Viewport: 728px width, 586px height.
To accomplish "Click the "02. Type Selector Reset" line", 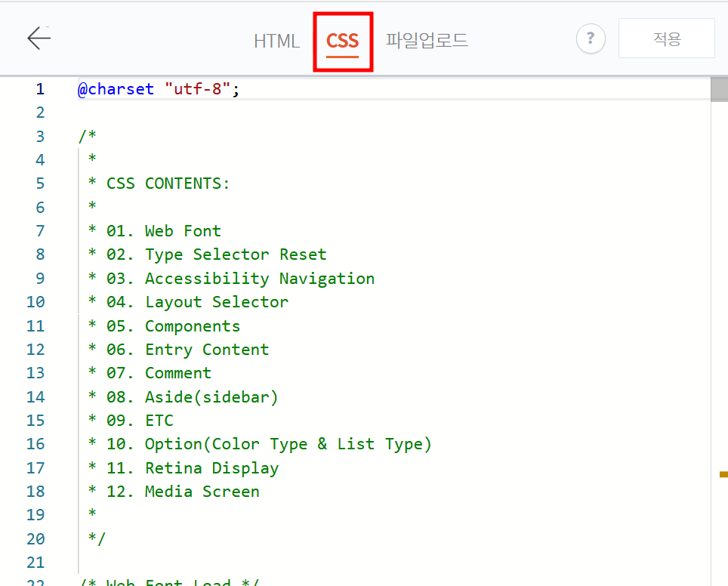I will click(208, 254).
